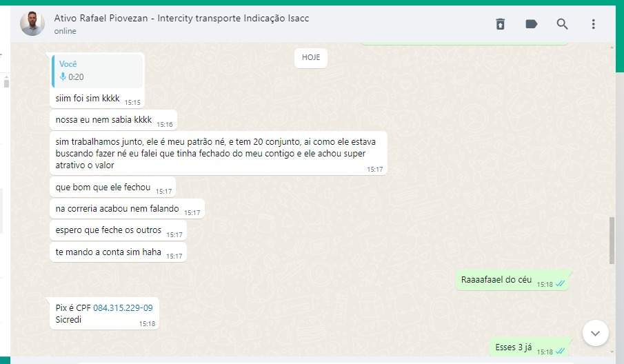Open the contact's profile picture
The image size is (624, 364).
pos(32,24)
